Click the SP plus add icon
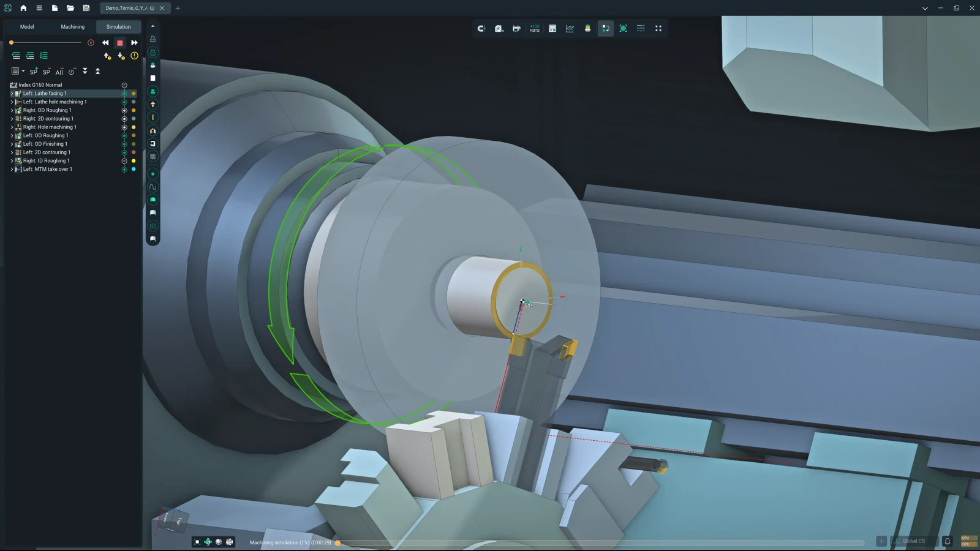This screenshot has width=980, height=551. (34, 71)
